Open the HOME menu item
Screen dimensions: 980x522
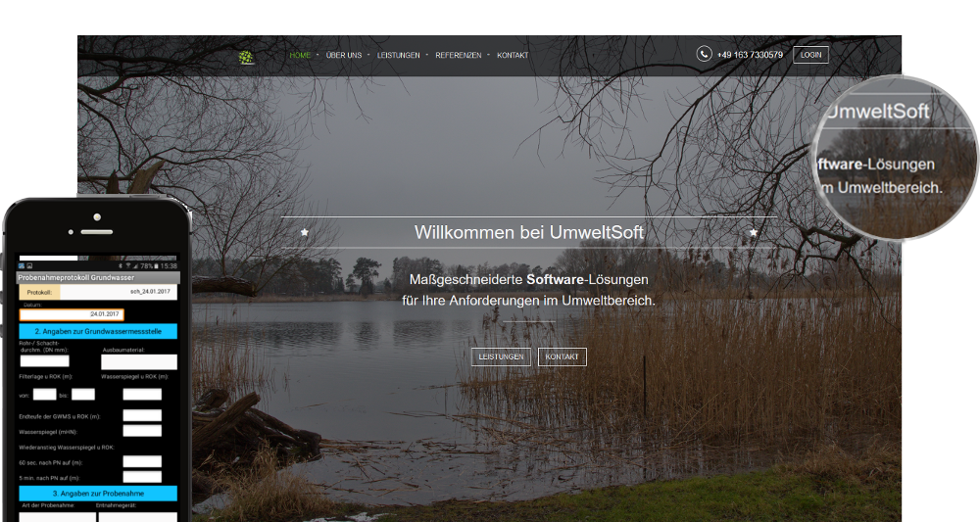click(x=300, y=56)
